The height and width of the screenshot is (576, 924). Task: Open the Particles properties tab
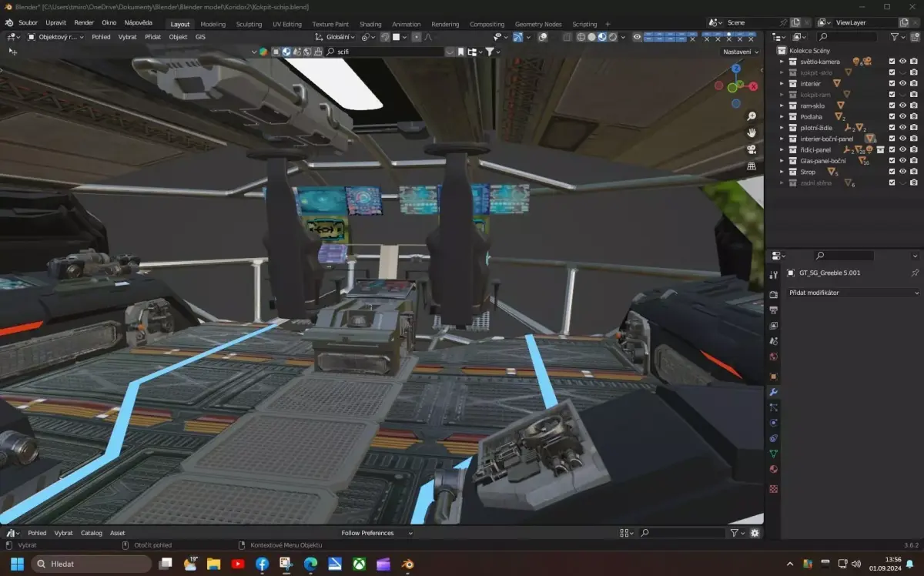(x=774, y=407)
